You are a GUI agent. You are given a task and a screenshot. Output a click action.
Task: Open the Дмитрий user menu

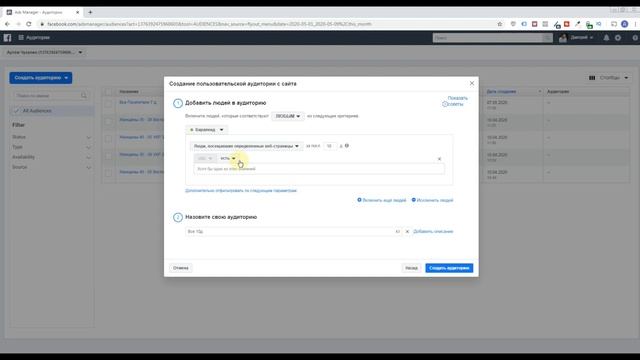point(582,38)
